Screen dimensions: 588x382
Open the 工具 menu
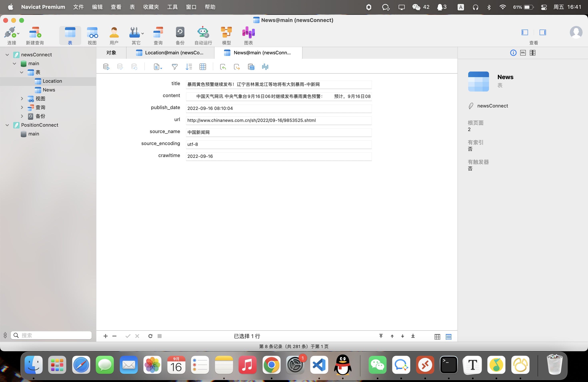pos(172,7)
